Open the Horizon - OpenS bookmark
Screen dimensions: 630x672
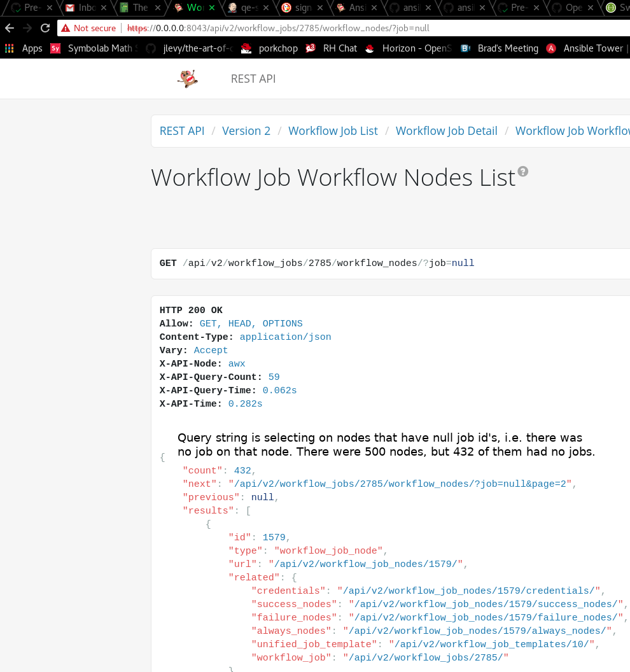click(x=409, y=48)
